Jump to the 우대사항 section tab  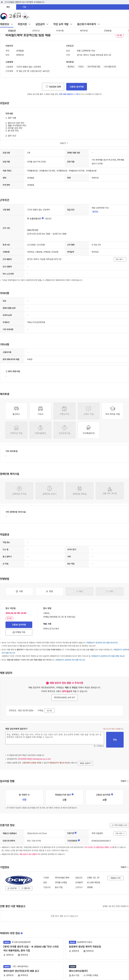(x=60, y=30)
